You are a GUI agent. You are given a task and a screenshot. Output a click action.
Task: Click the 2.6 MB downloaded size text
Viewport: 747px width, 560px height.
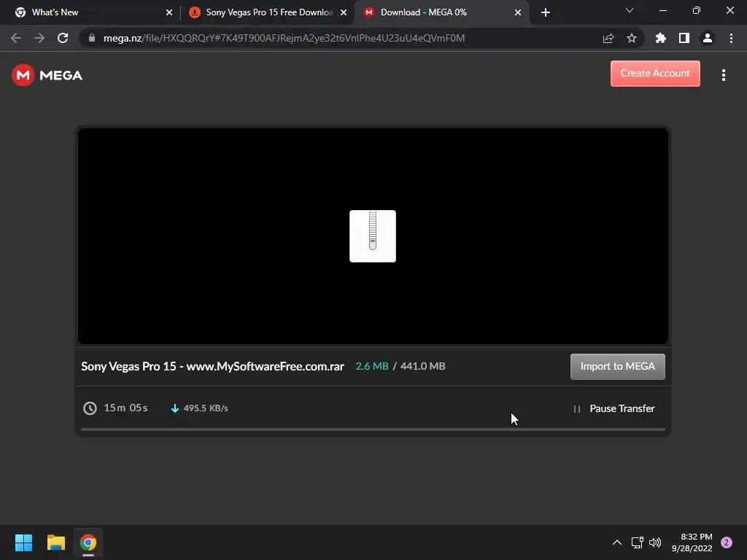click(372, 366)
